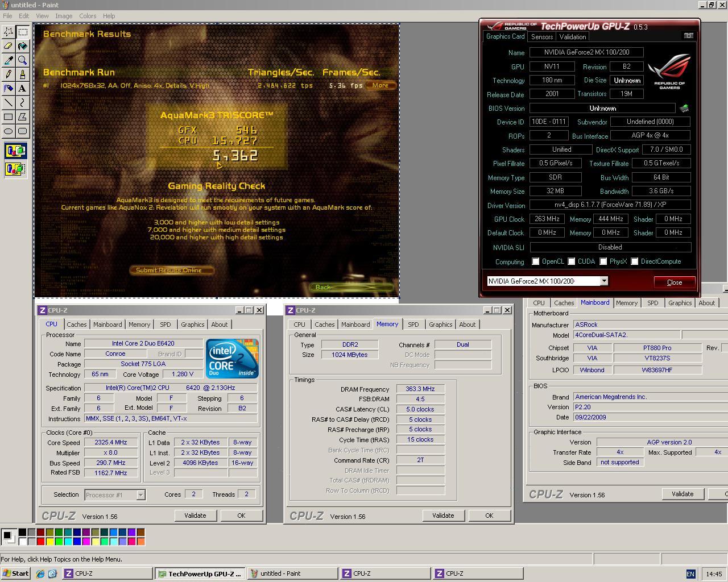Image resolution: width=728 pixels, height=582 pixels.
Task: Click Validate in the Mainboard CPU-Z window
Action: pos(682,494)
